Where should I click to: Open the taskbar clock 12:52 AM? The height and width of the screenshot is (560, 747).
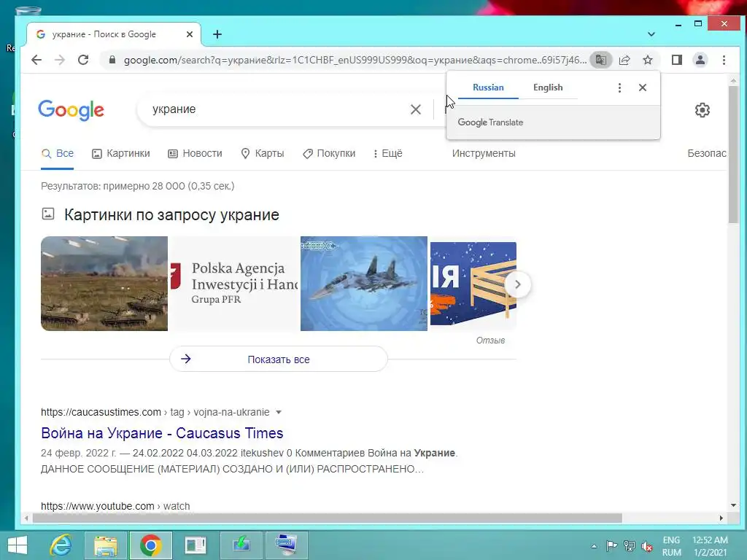(x=710, y=546)
